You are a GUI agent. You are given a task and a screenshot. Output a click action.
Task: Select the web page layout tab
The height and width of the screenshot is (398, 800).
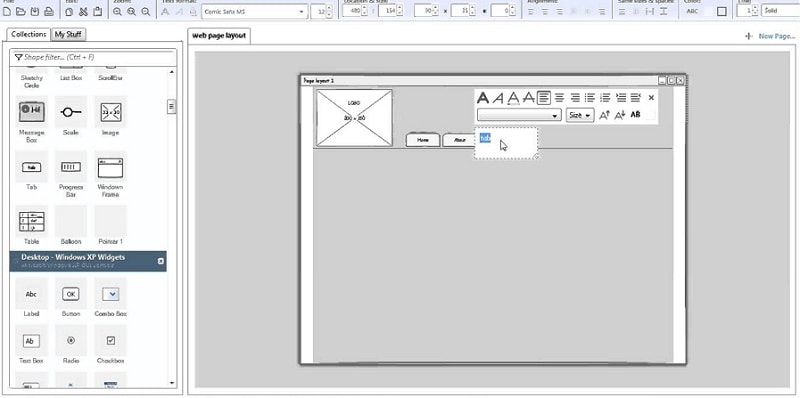point(219,36)
